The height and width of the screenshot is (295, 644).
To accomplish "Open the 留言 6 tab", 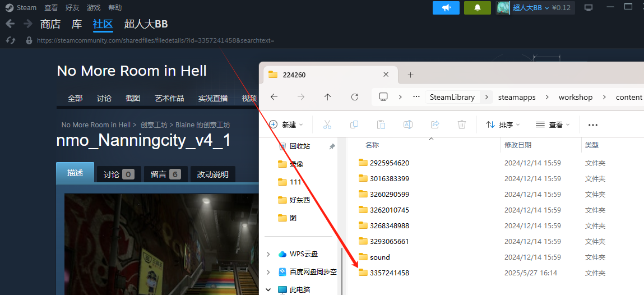I will (165, 174).
